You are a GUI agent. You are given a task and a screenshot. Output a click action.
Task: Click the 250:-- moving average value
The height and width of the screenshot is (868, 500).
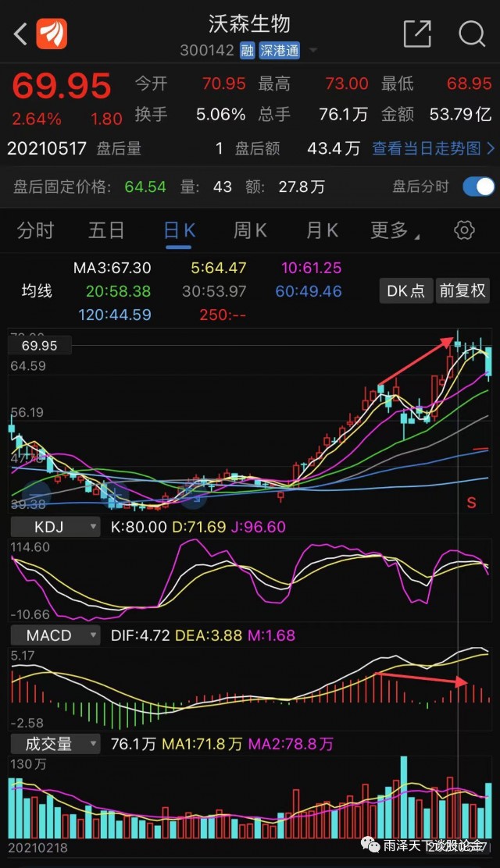pyautogui.click(x=223, y=315)
